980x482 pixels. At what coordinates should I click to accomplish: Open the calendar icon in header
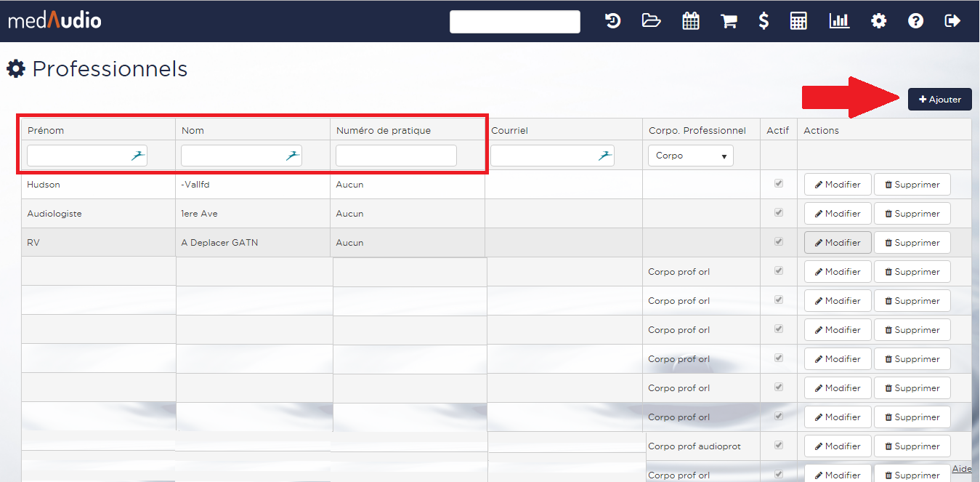pos(690,21)
